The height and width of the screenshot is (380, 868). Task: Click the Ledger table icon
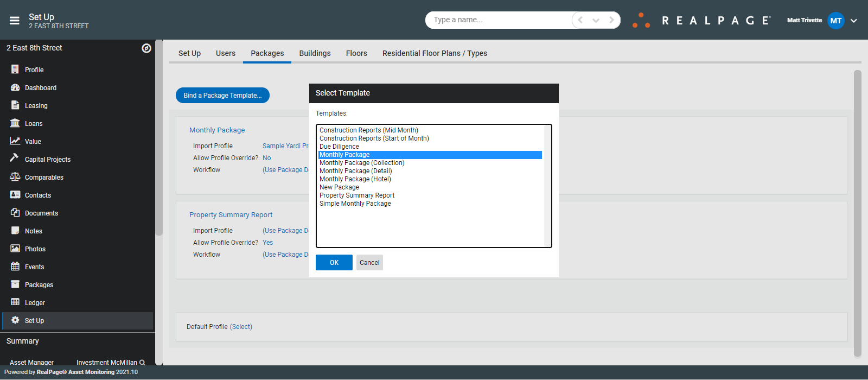point(15,302)
